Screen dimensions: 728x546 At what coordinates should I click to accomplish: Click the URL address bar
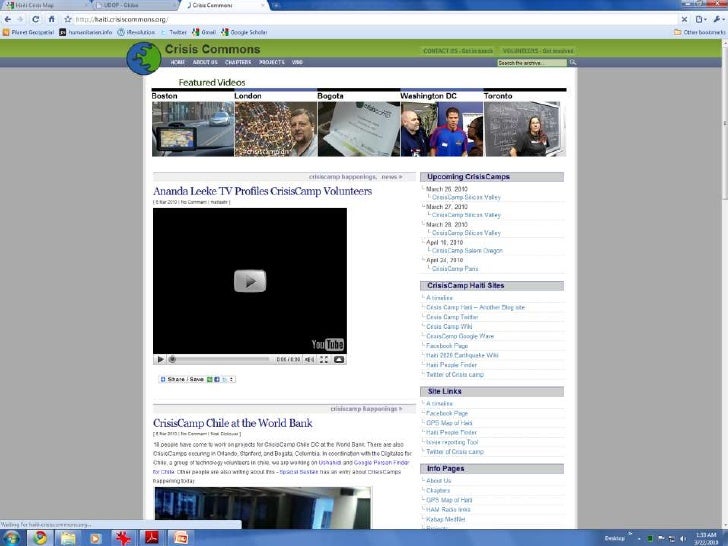[375, 19]
